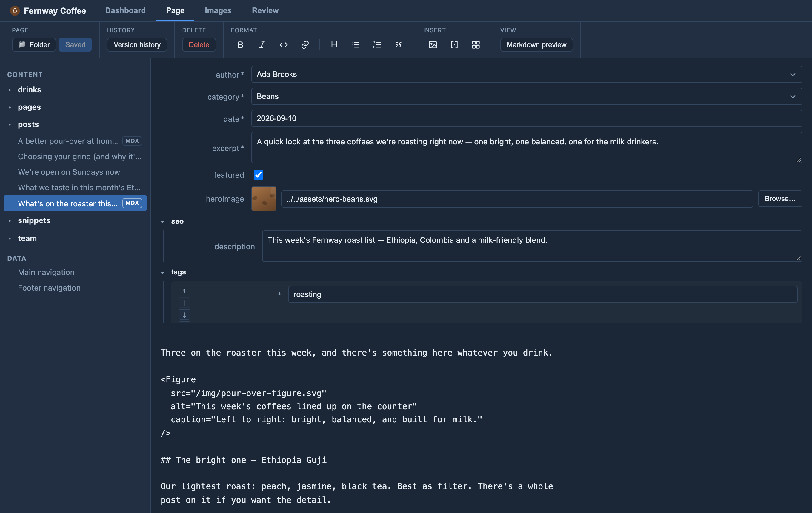This screenshot has width=812, height=513.
Task: Collapse the seo section
Action: (162, 222)
